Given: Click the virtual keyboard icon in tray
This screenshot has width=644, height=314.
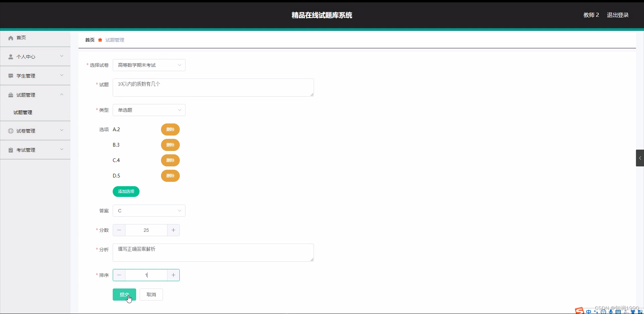Looking at the screenshot, I should pyautogui.click(x=619, y=311).
